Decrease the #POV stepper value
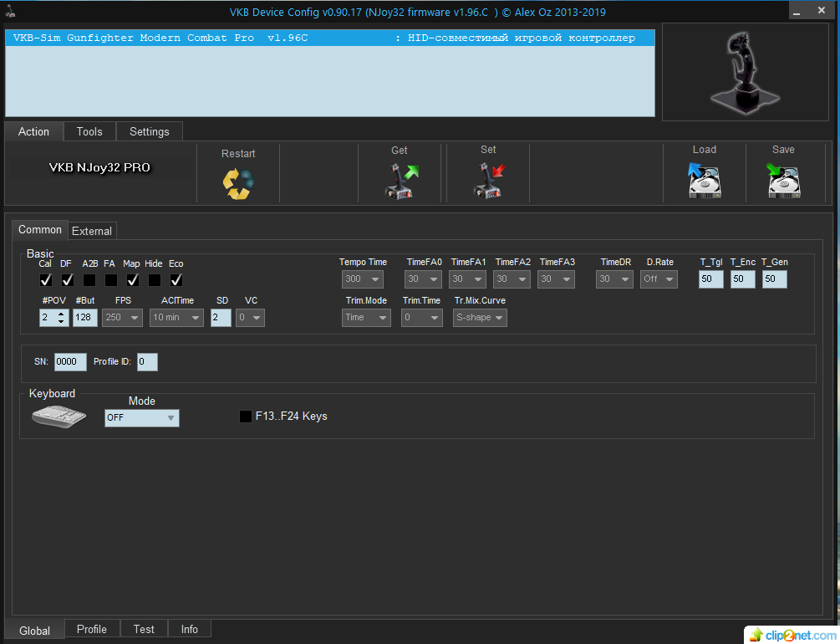840x644 pixels. click(x=62, y=321)
